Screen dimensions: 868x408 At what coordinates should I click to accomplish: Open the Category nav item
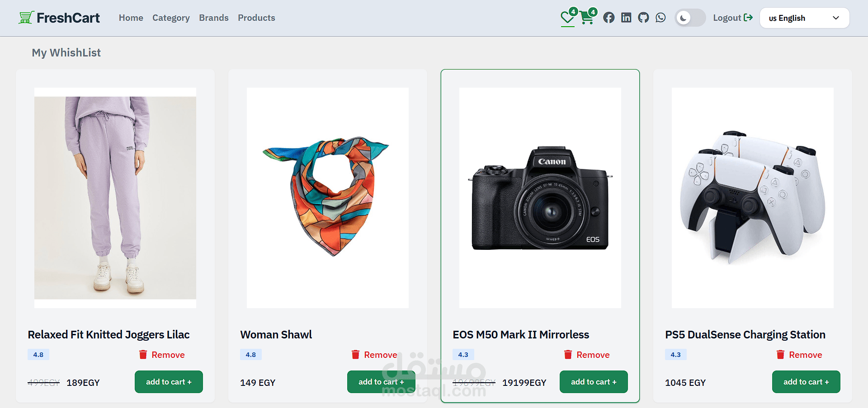(171, 18)
